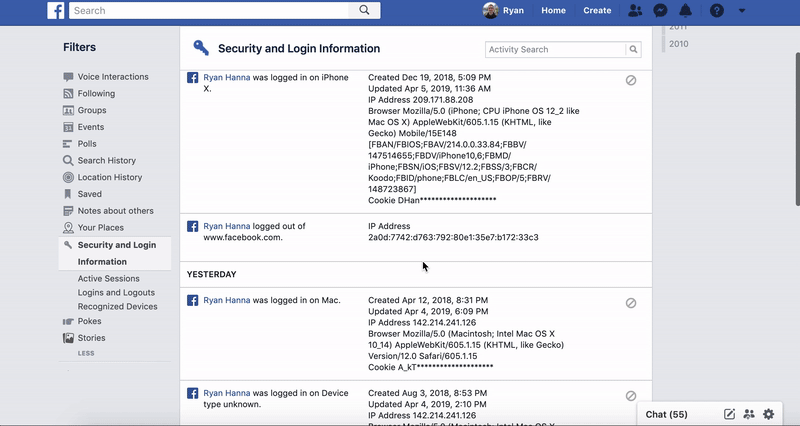Select the Saved filter
800x426 pixels.
pyautogui.click(x=89, y=194)
